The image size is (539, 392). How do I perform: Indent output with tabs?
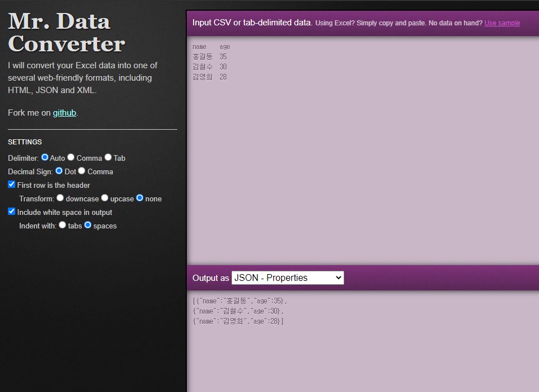click(62, 225)
